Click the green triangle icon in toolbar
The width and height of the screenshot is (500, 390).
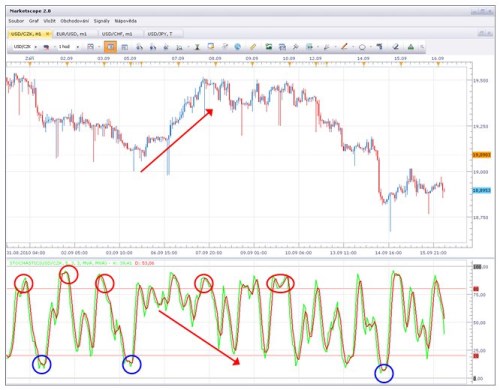click(x=411, y=47)
